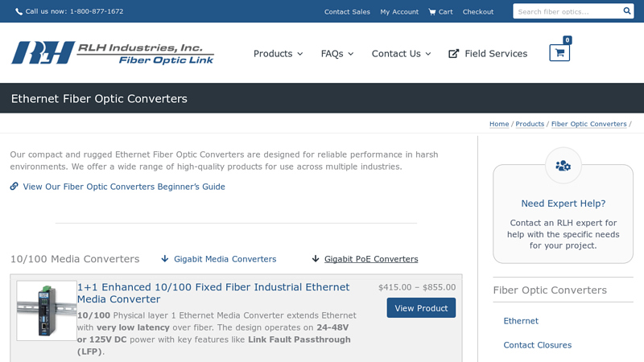Go to Home breadcrumb link
The width and height of the screenshot is (644, 362).
[x=499, y=124]
